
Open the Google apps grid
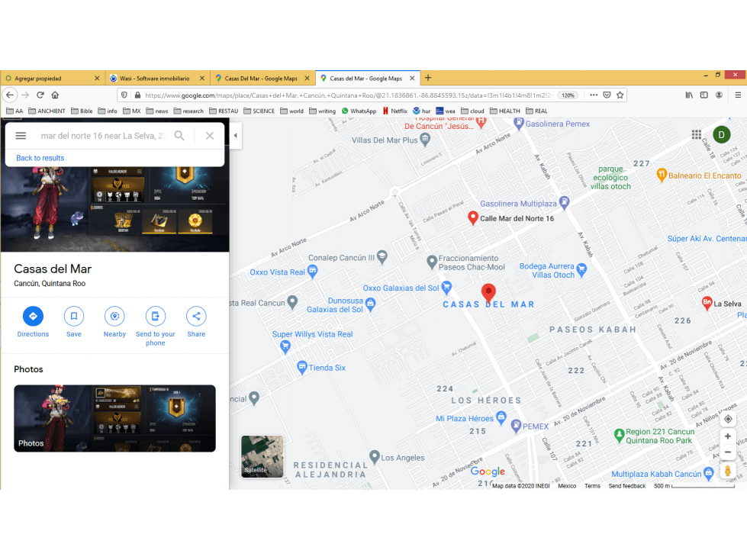click(x=697, y=135)
